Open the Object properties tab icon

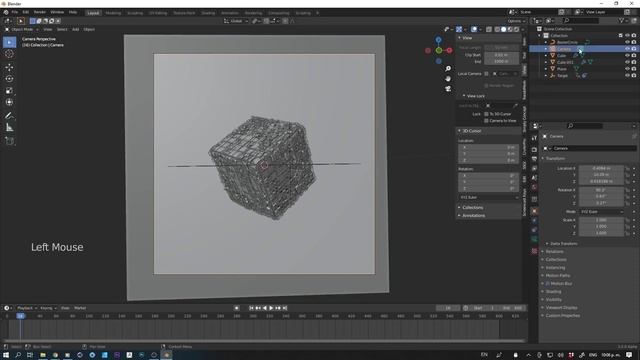534,211
